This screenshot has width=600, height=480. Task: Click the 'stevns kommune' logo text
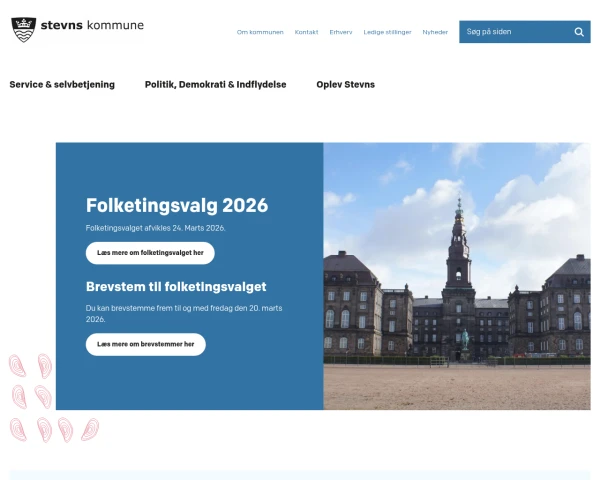[x=92, y=25]
